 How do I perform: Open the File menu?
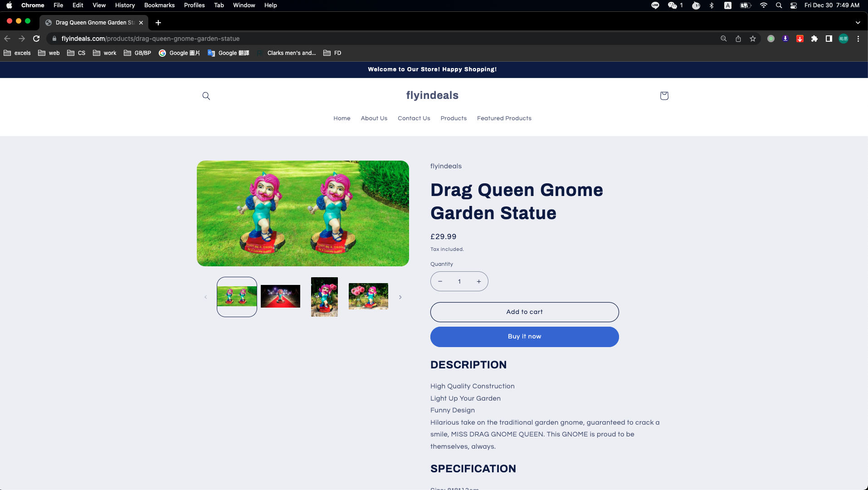[58, 5]
